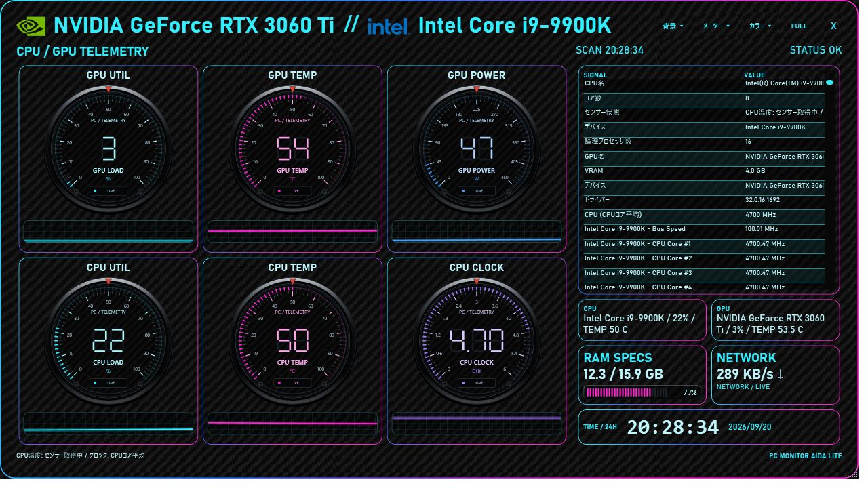Image resolution: width=868 pixels, height=488 pixels.
Task: Select the history graph below GPU POWER
Action: pos(477,231)
